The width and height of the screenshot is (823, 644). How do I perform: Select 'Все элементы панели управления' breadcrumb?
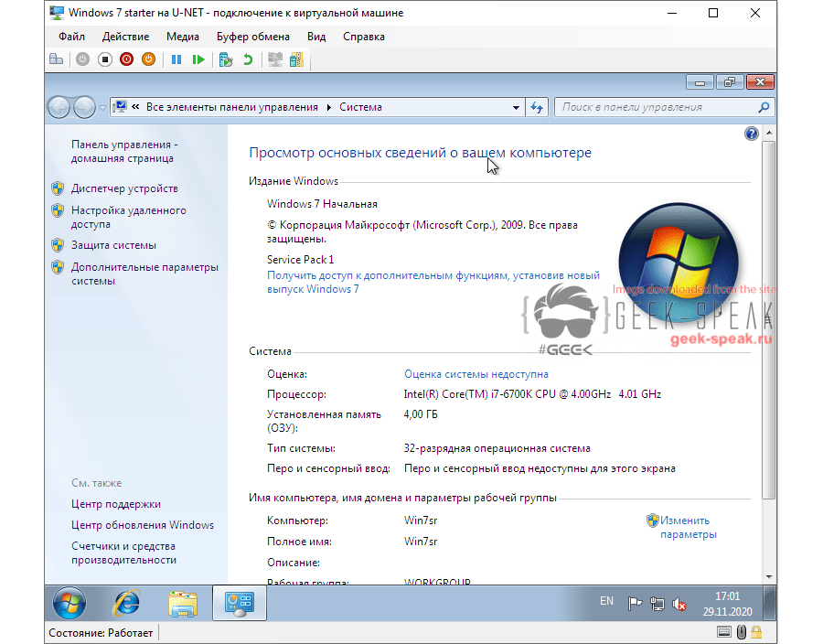tap(232, 107)
